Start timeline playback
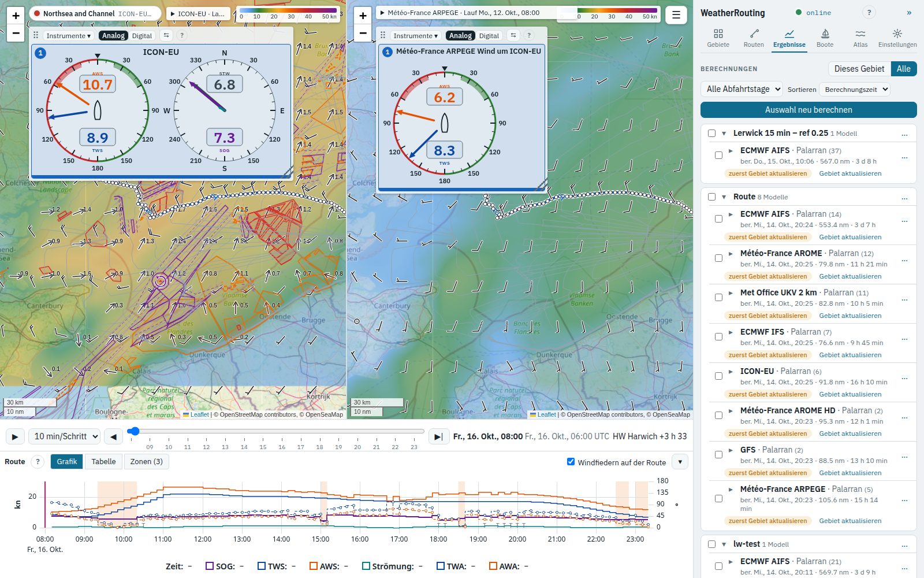The width and height of the screenshot is (924, 578). (x=14, y=436)
